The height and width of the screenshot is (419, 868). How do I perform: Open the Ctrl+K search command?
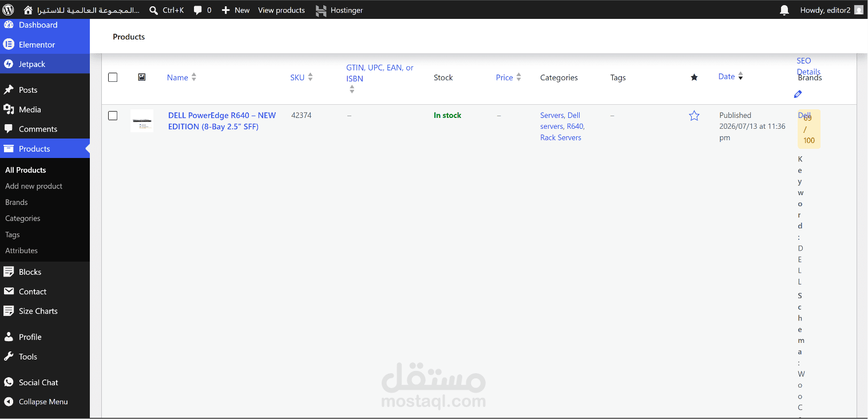tap(167, 10)
